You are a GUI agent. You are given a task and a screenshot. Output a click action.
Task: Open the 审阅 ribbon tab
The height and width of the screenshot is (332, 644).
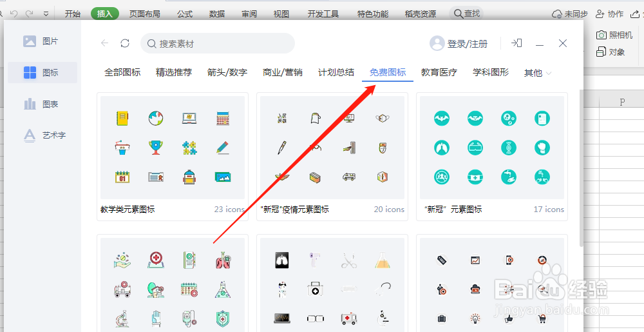(x=249, y=14)
